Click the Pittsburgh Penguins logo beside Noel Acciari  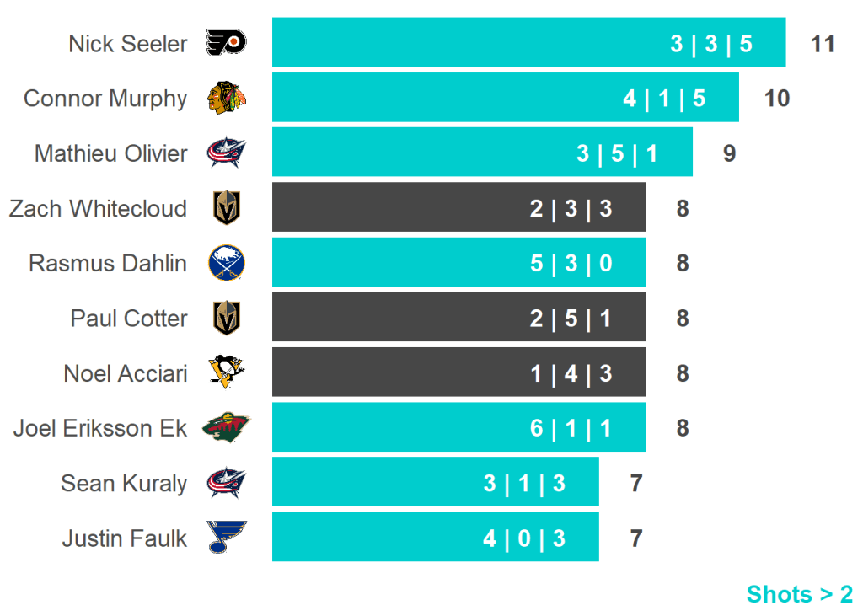coord(226,372)
